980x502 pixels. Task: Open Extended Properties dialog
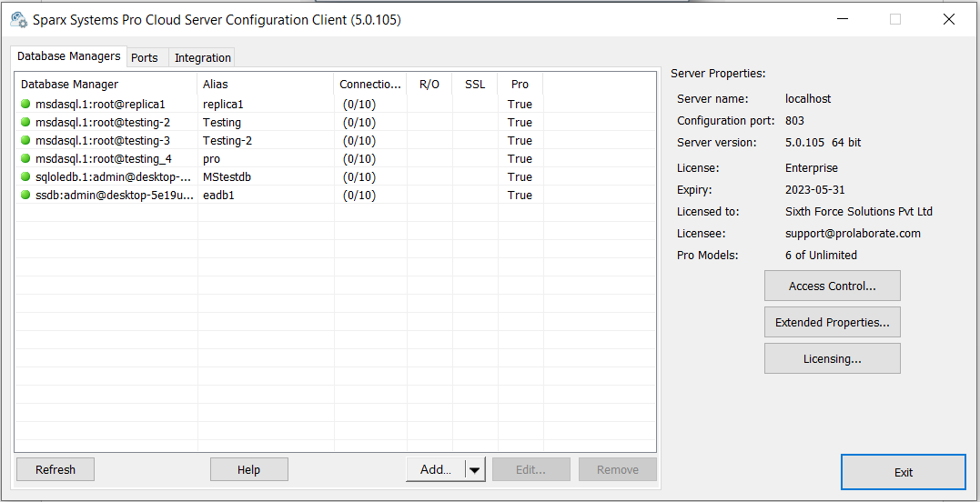(x=832, y=322)
